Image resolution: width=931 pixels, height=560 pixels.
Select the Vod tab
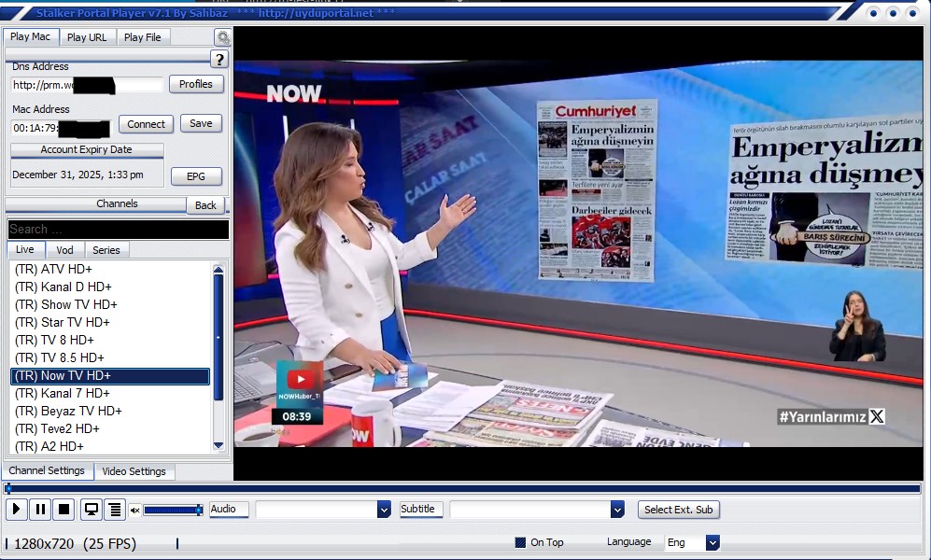click(64, 250)
